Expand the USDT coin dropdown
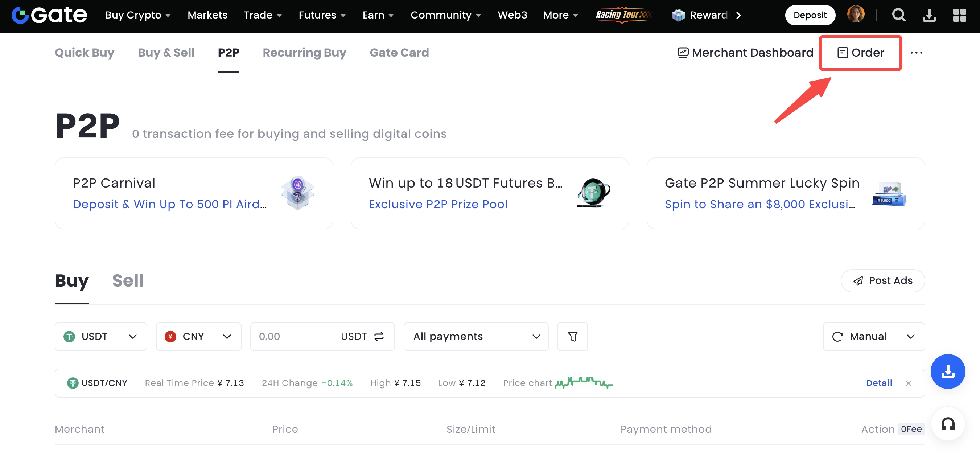The width and height of the screenshot is (980, 452). pyautogui.click(x=101, y=336)
